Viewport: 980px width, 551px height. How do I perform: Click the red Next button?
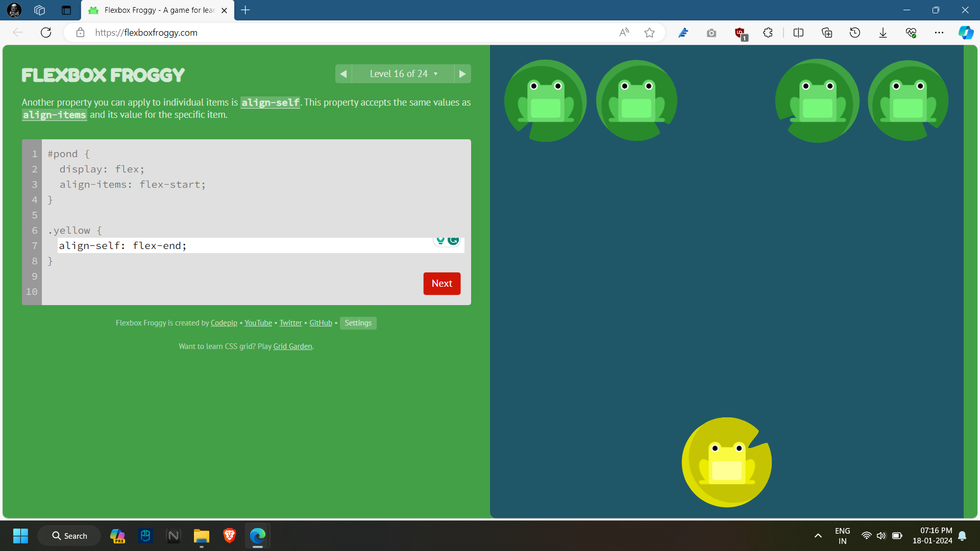pos(442,284)
